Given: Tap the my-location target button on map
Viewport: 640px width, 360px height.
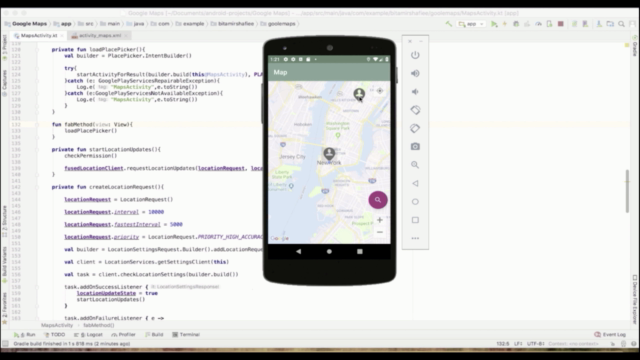Looking at the screenshot, I should pyautogui.click(x=380, y=91).
